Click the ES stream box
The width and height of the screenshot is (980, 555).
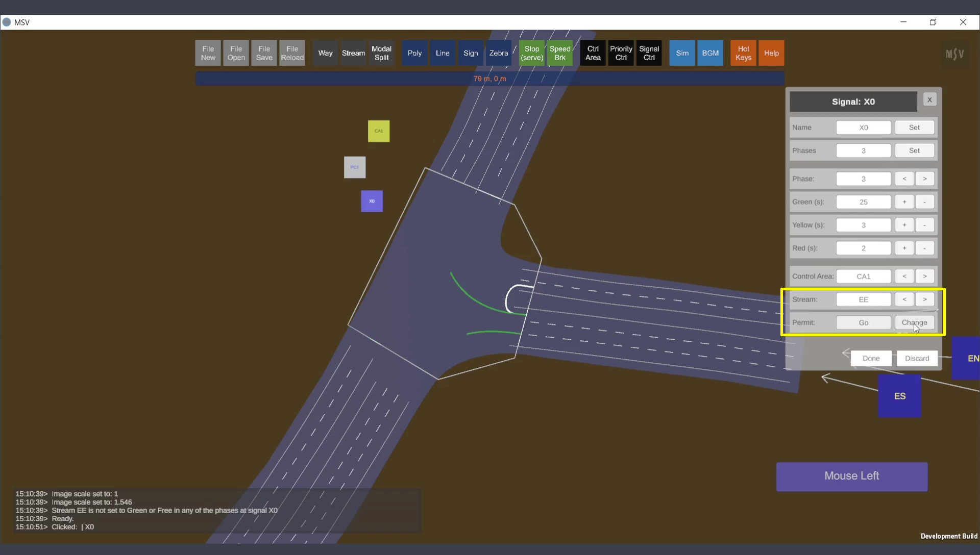click(899, 396)
